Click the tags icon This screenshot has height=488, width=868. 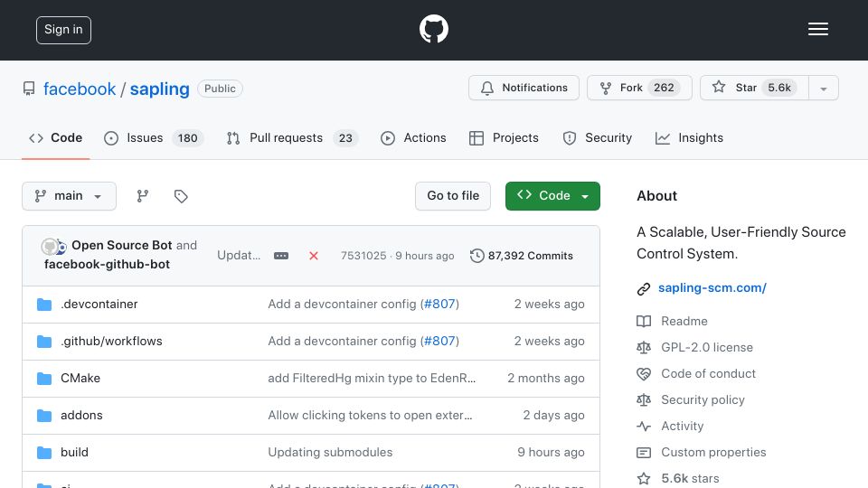181,196
